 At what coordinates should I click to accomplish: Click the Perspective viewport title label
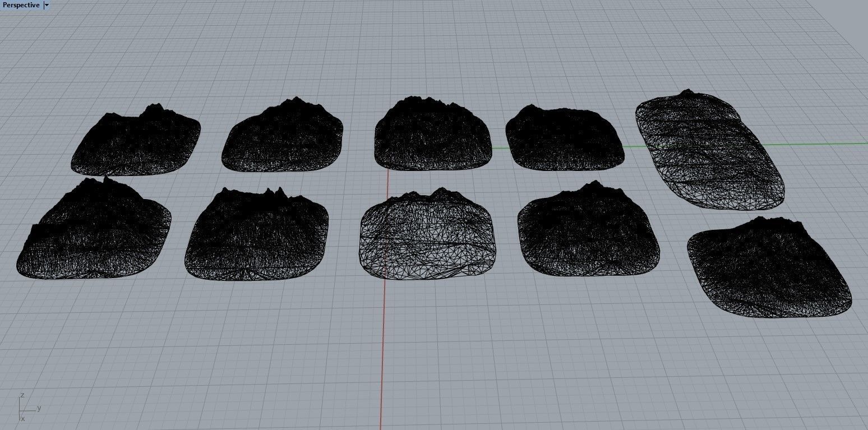tap(21, 5)
